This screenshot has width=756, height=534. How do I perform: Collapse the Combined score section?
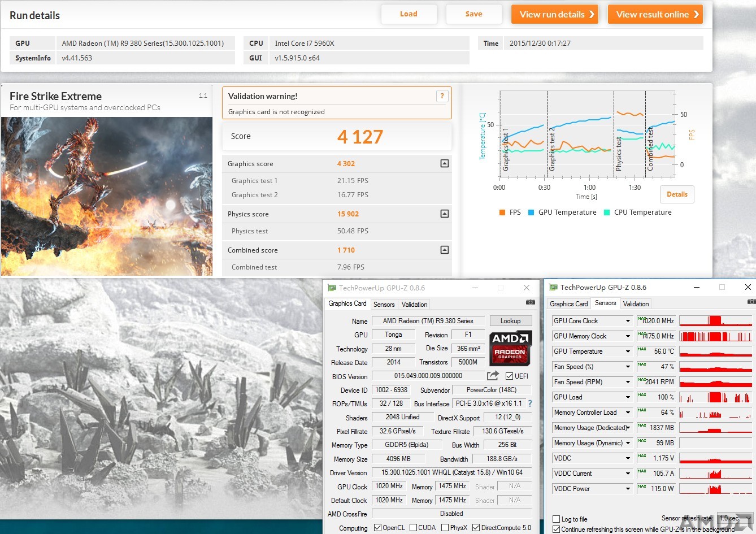(x=445, y=250)
